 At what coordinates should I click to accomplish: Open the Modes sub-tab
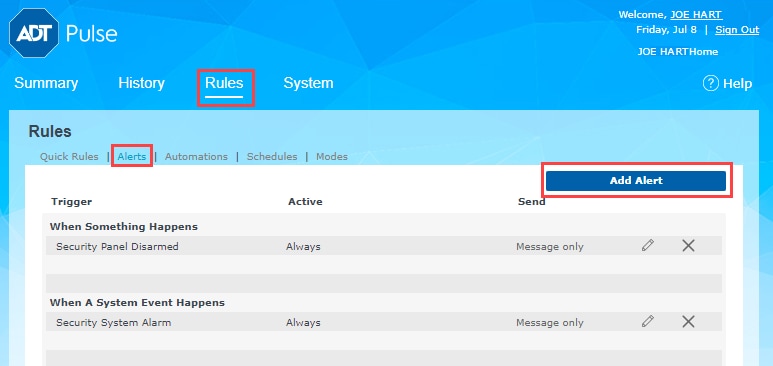(x=332, y=156)
